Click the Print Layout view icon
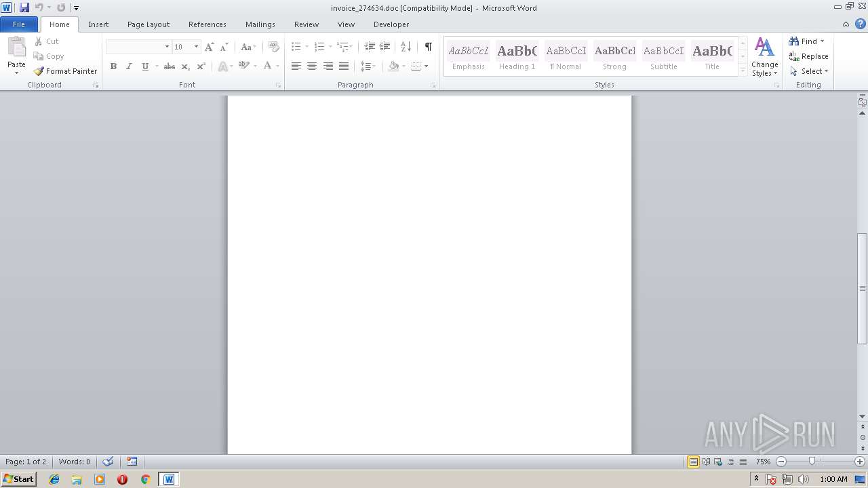The image size is (868, 488). (693, 462)
